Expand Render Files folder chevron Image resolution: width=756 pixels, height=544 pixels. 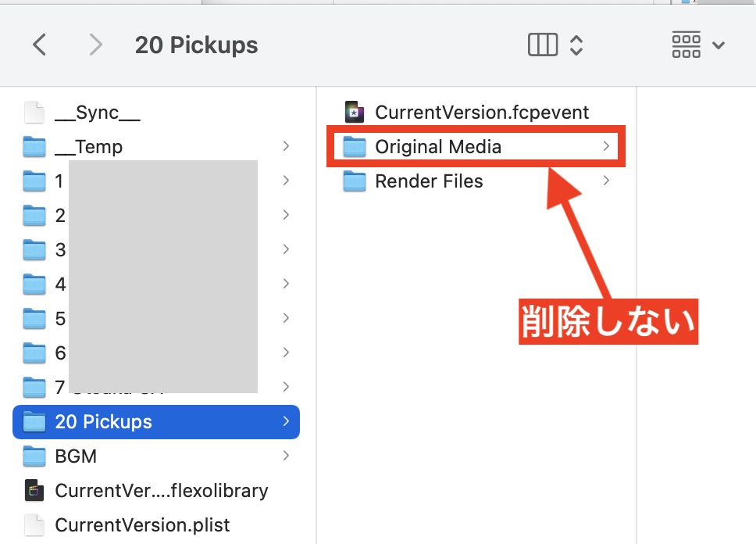(x=606, y=181)
